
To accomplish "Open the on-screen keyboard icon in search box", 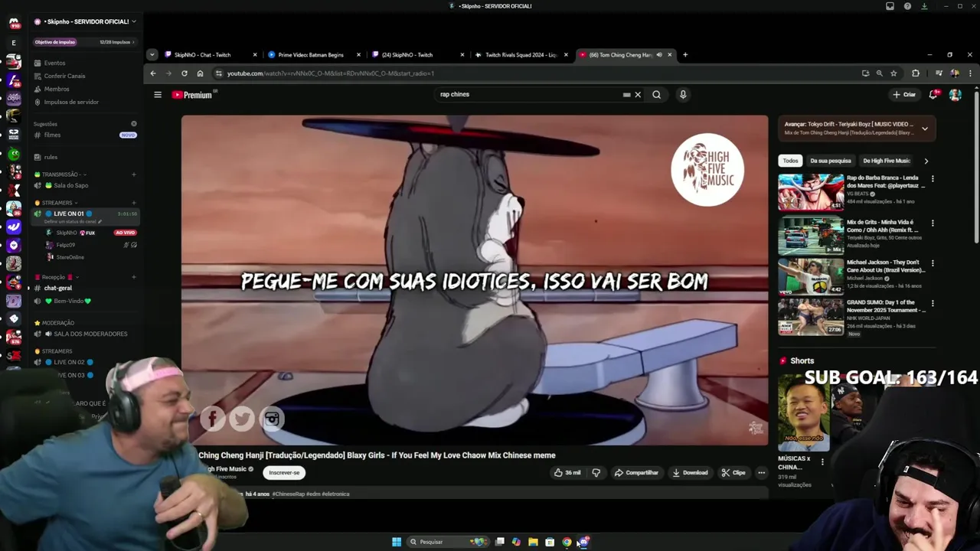I will (x=626, y=95).
